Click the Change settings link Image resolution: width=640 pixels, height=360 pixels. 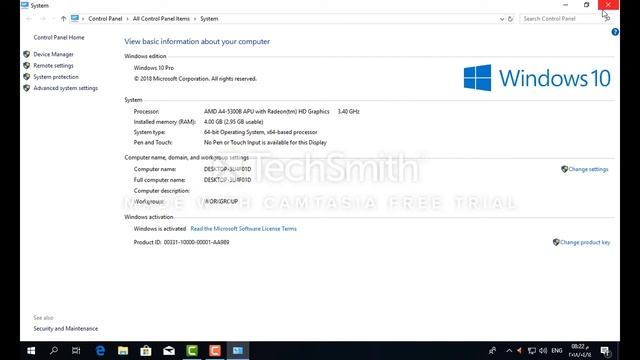coord(588,169)
